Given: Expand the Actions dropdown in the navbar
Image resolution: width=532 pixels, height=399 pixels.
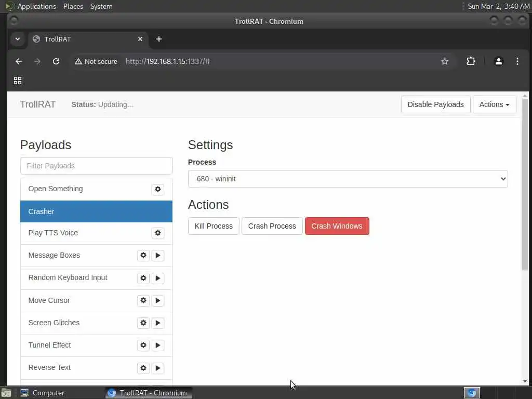Looking at the screenshot, I should (495, 104).
